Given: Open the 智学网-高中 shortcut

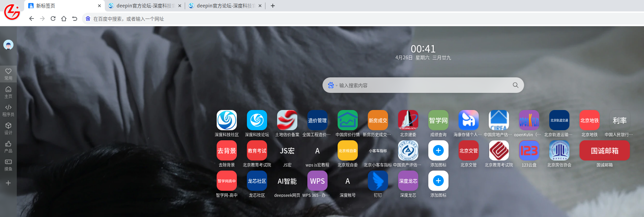Looking at the screenshot, I should click(x=227, y=181).
